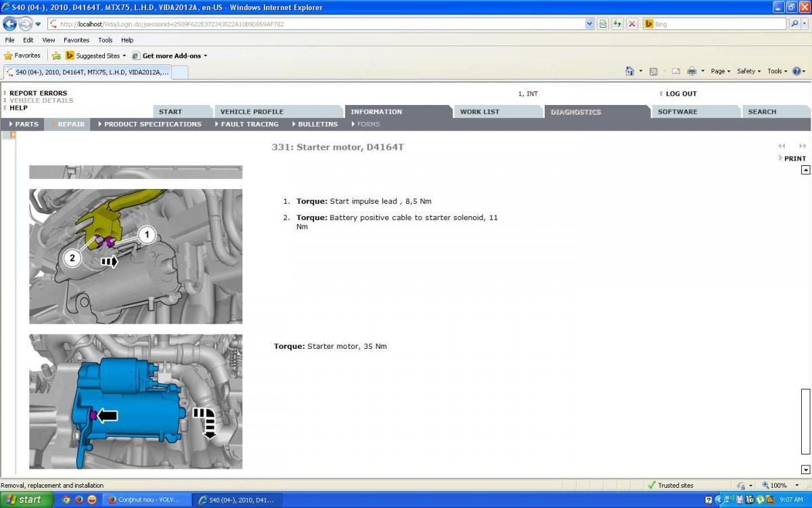Refresh the page with the green arrows icon

point(617,24)
